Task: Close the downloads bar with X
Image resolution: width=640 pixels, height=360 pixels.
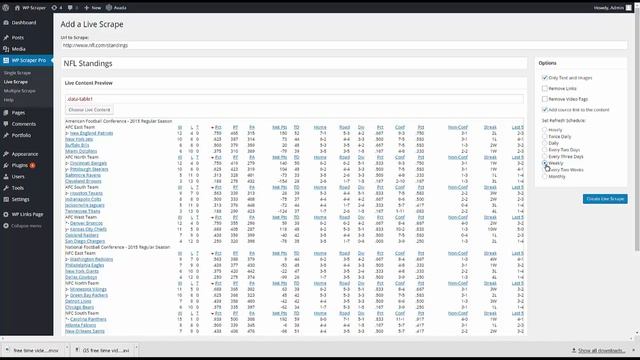Action: click(x=633, y=350)
